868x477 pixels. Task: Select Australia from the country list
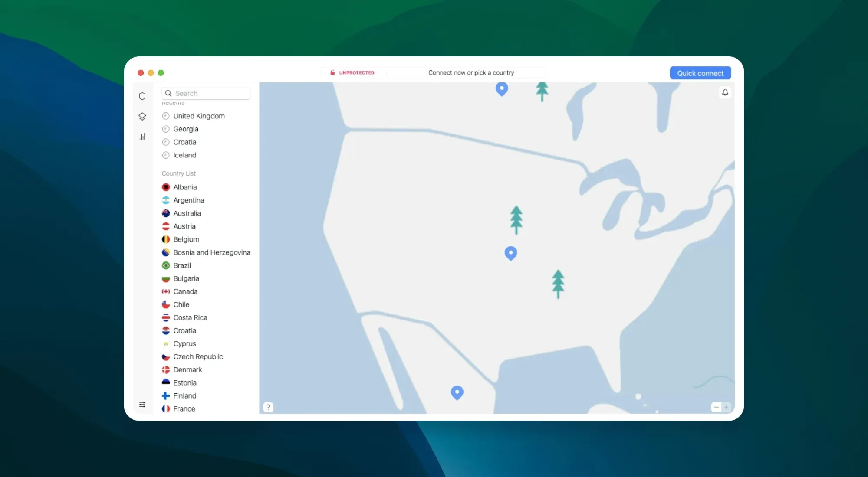[187, 212]
